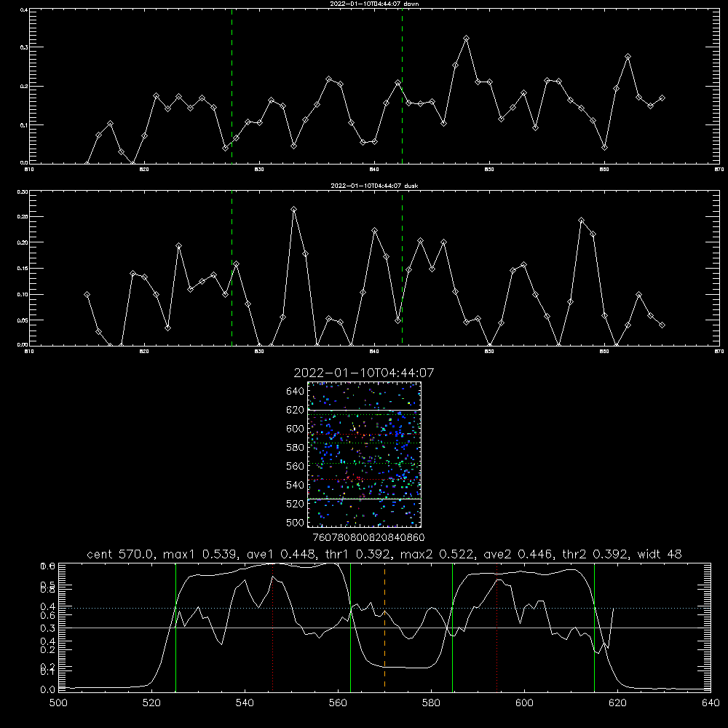Click the first green vertical line near 525

coord(175,628)
